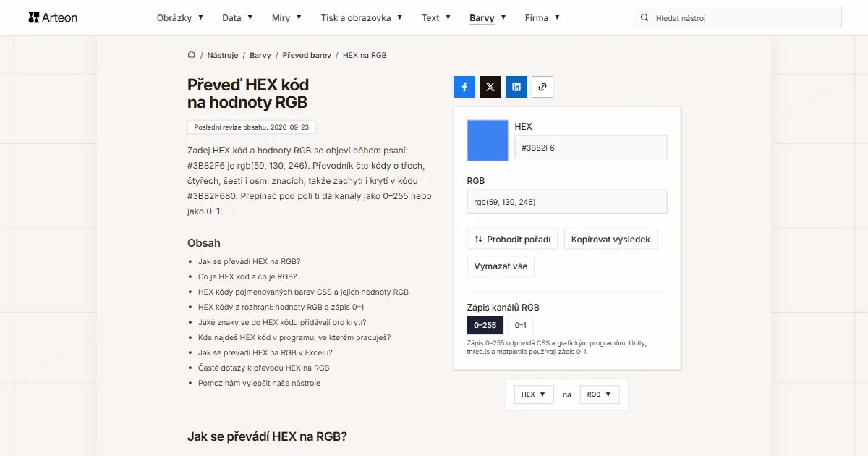Open the HEX source format dropdown
The height and width of the screenshot is (456, 868).
[534, 394]
